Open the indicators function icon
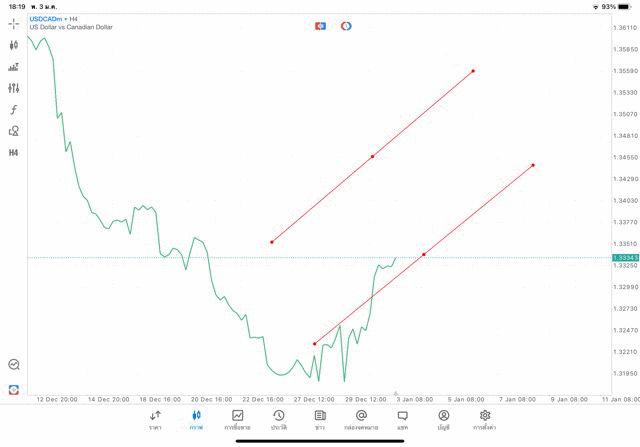The image size is (640, 447). (x=14, y=109)
